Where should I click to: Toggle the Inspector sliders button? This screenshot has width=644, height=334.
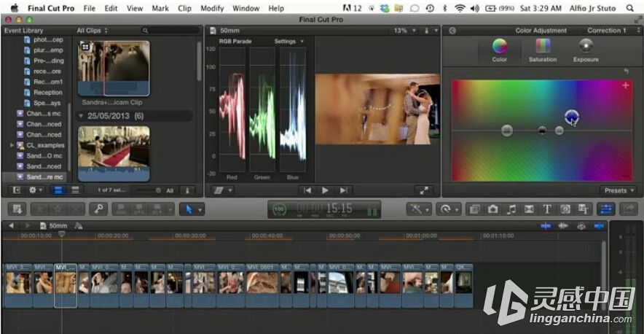pyautogui.click(x=606, y=209)
